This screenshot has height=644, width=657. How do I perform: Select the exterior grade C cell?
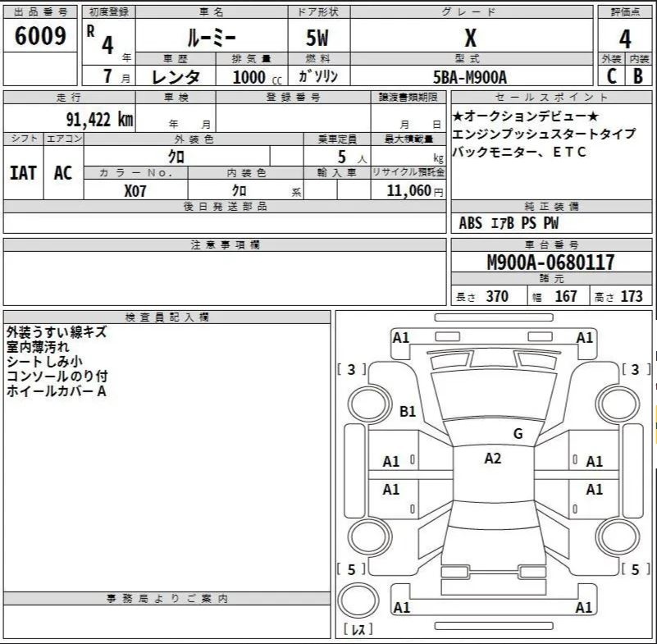click(610, 76)
